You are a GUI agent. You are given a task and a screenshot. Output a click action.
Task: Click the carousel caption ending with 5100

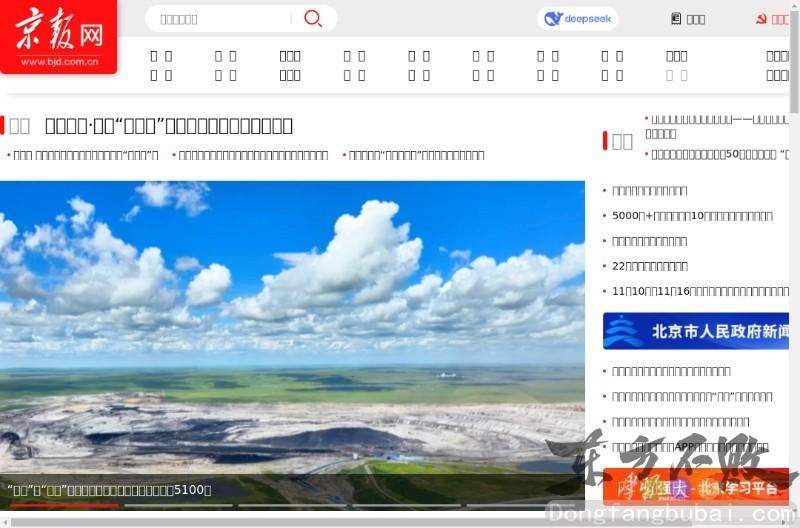point(110,490)
